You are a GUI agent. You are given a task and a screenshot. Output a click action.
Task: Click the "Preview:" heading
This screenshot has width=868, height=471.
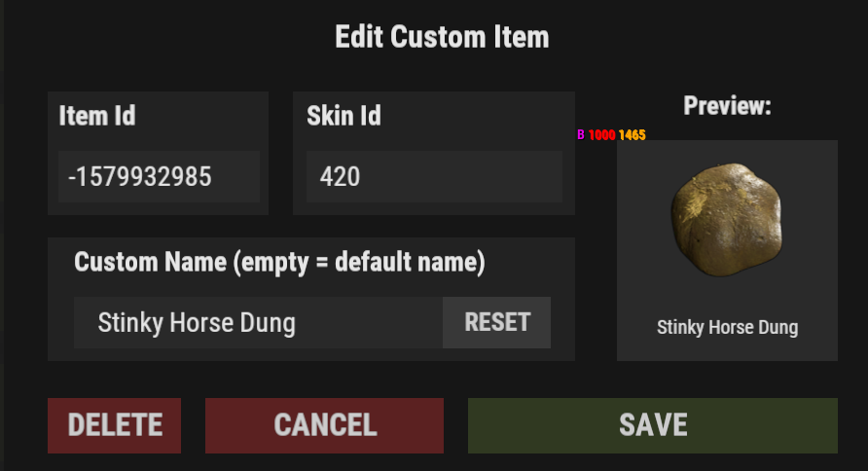[727, 106]
